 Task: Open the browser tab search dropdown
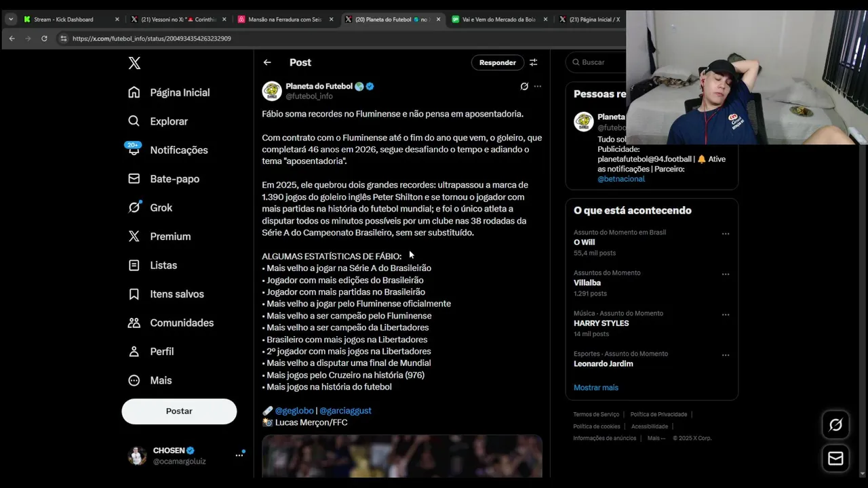tap(11, 20)
